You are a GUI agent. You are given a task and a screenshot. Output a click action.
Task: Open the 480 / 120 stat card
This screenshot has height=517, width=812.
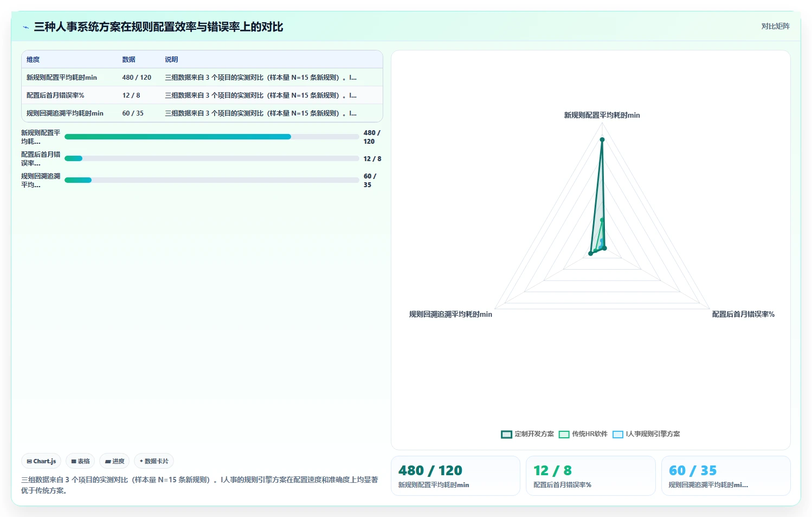[x=455, y=476]
